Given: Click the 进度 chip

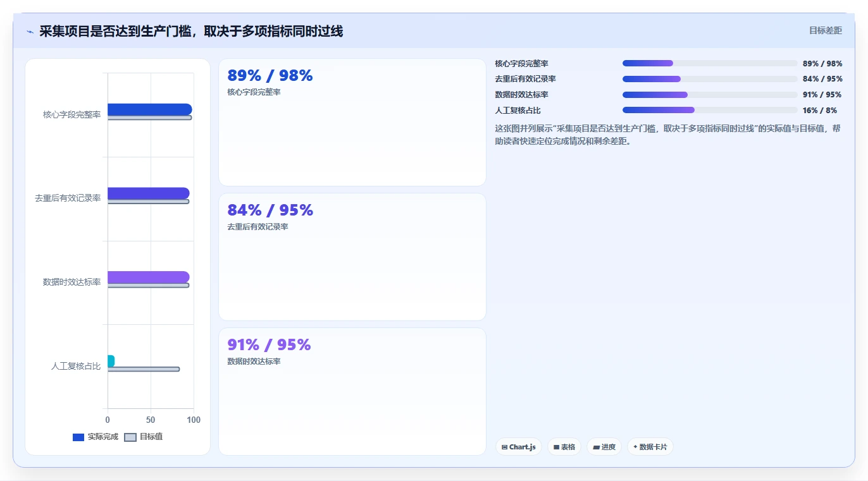Looking at the screenshot, I should coord(604,447).
